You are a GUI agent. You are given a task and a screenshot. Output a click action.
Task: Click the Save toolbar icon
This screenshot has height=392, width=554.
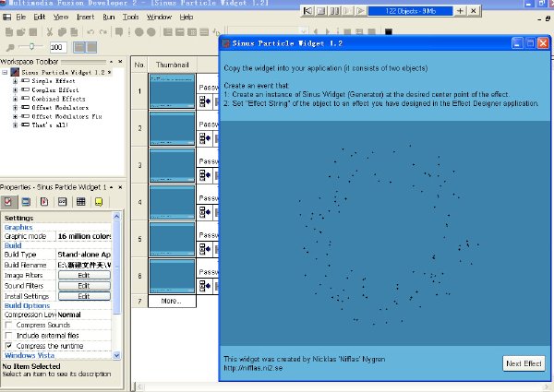pos(33,32)
